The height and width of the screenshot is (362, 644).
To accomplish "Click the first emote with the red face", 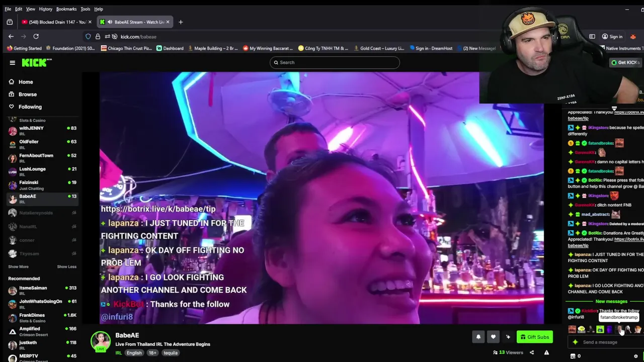I will [x=572, y=329].
